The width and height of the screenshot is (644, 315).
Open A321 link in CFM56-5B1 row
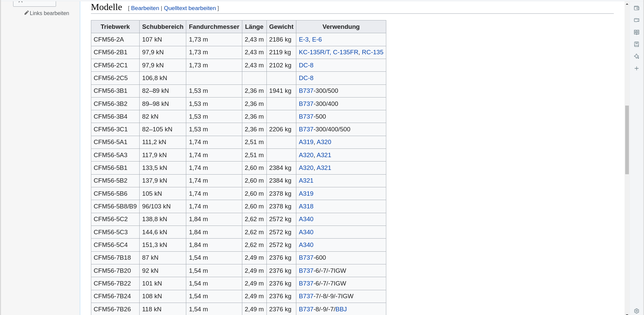[x=324, y=168]
